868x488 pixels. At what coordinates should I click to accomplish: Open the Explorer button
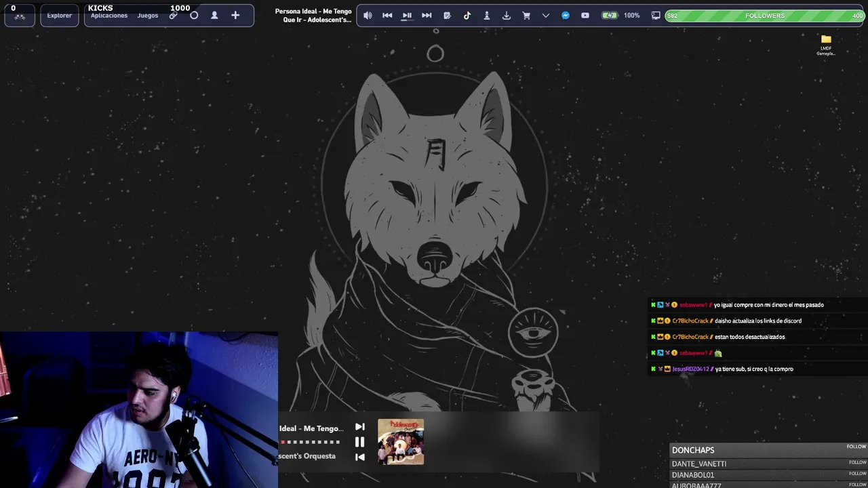point(60,16)
